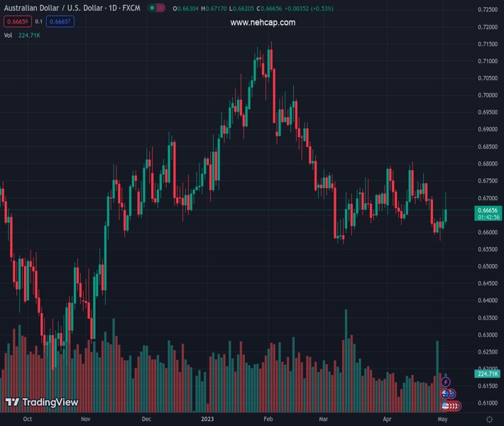Click the 0.64000 price axis label
Image resolution: width=504 pixels, height=426 pixels.
tap(488, 300)
